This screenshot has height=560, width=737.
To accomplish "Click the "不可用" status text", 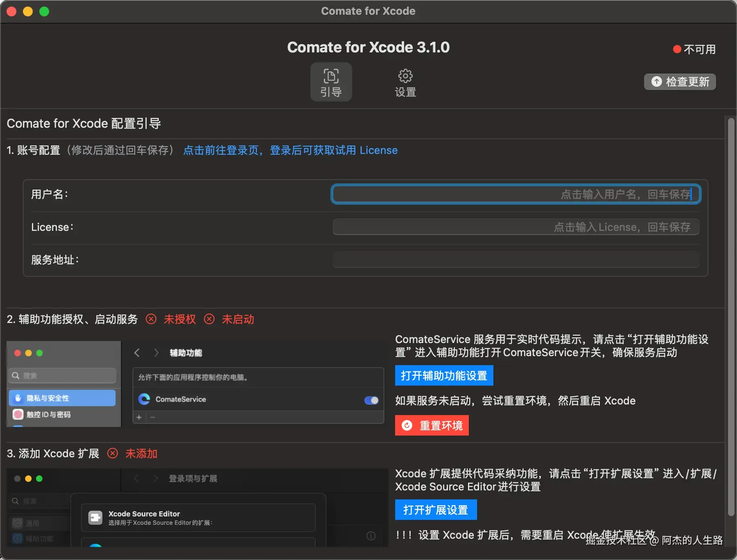I will tap(700, 50).
